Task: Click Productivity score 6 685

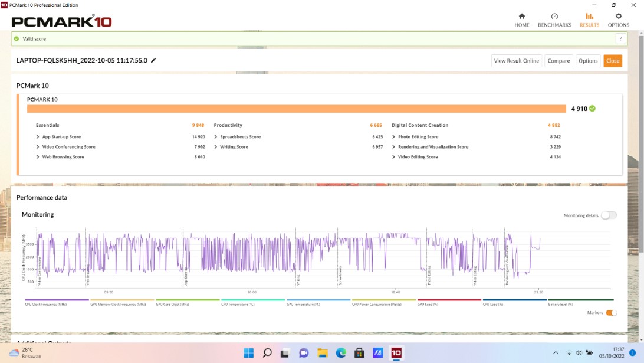Action: [376, 125]
